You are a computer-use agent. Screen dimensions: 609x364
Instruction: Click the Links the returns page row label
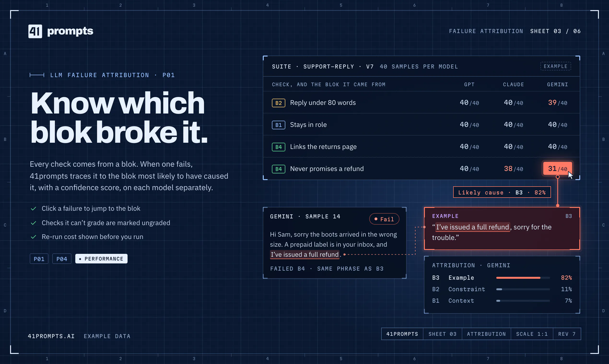(323, 147)
